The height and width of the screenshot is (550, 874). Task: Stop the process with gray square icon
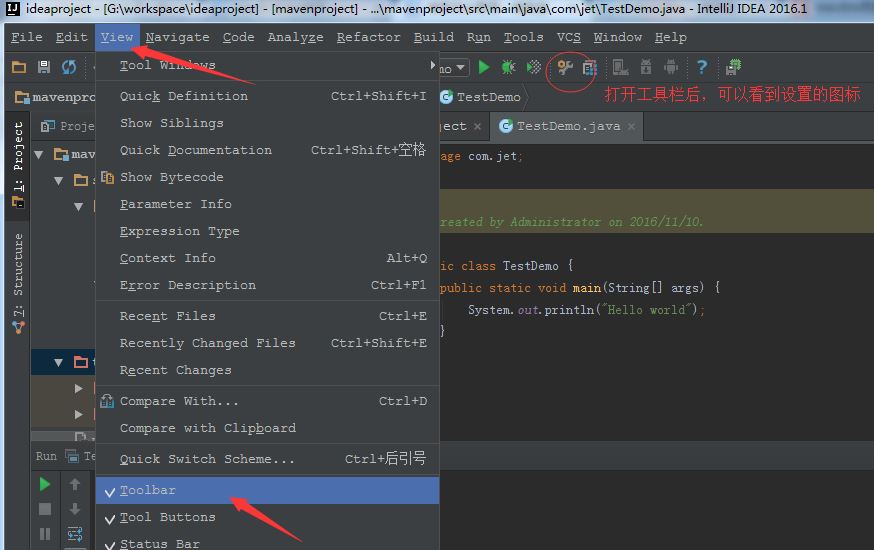[x=45, y=509]
